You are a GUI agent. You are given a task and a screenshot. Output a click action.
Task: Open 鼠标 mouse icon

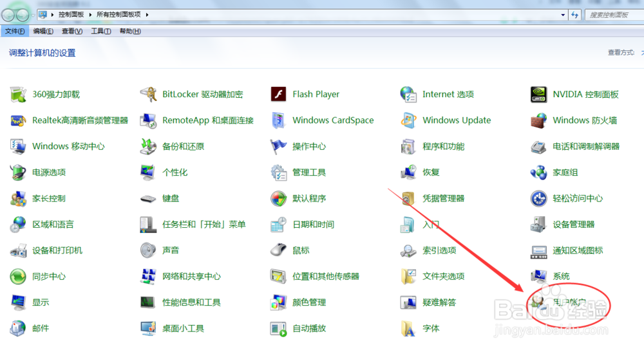click(278, 250)
